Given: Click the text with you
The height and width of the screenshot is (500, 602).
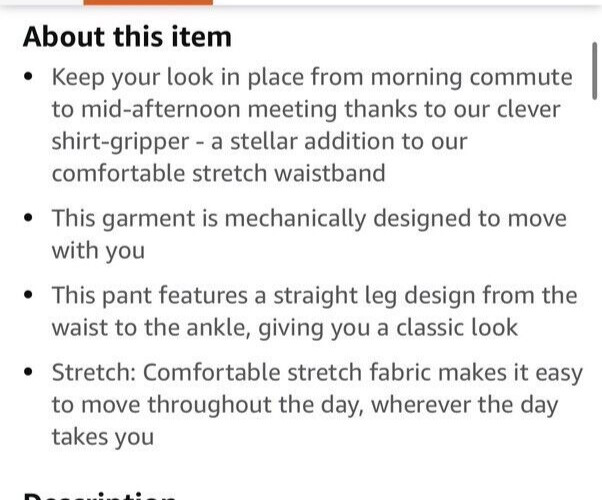Looking at the screenshot, I should point(98,251).
